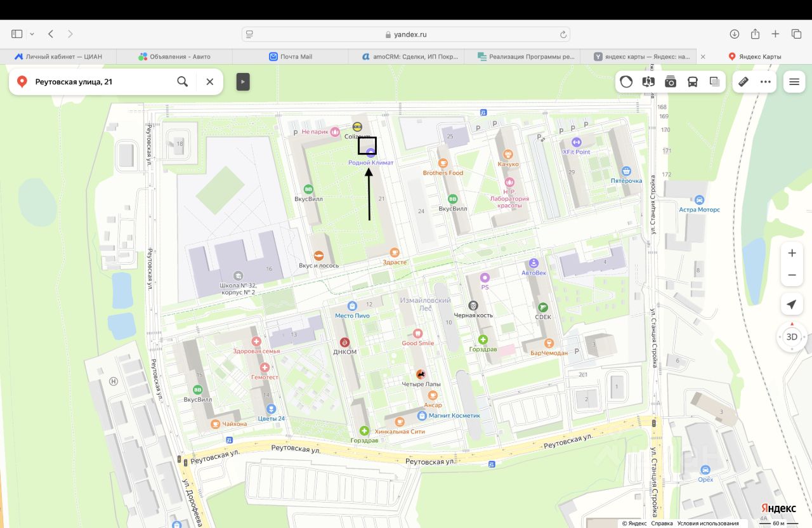Image resolution: width=812 pixels, height=528 pixels.
Task: Open the hamburger main menu
Action: tap(794, 81)
